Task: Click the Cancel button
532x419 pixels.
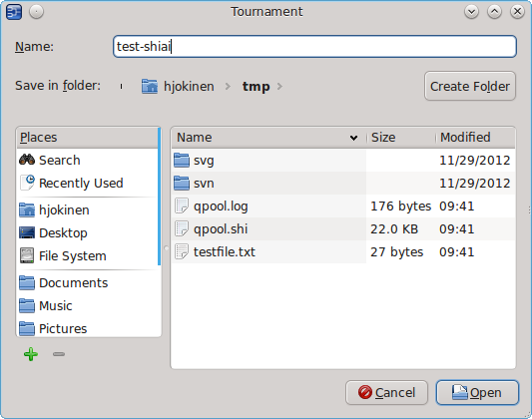Action: click(x=386, y=392)
